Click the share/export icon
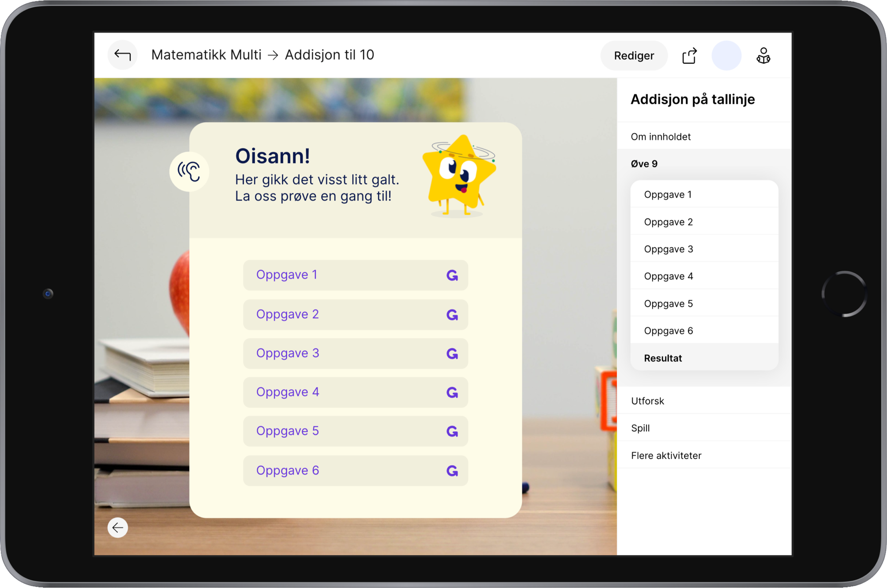Image resolution: width=887 pixels, height=588 pixels. [689, 56]
